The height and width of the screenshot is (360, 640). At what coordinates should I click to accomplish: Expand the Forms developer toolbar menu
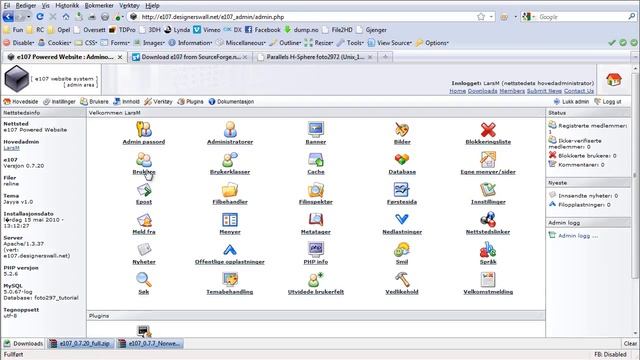(115, 42)
